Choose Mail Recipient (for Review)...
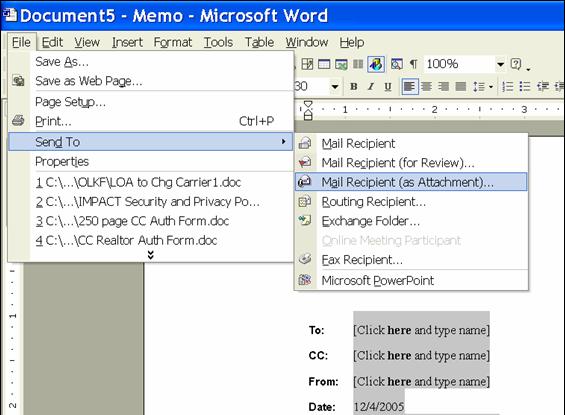The image size is (565, 415). 411,163
